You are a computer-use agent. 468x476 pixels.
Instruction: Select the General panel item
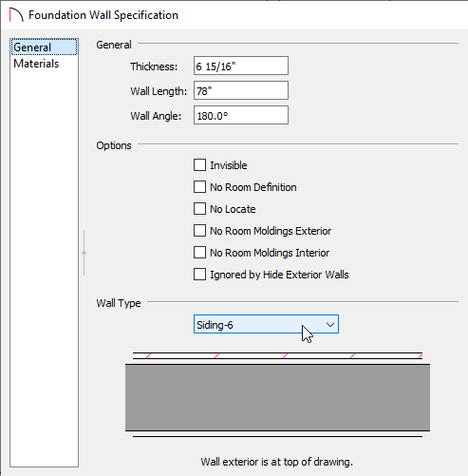click(x=44, y=48)
